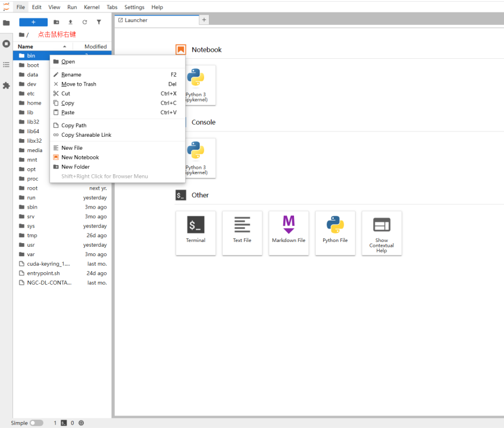Image resolution: width=504 pixels, height=428 pixels.
Task: Select the opt folder
Action: tap(32, 169)
